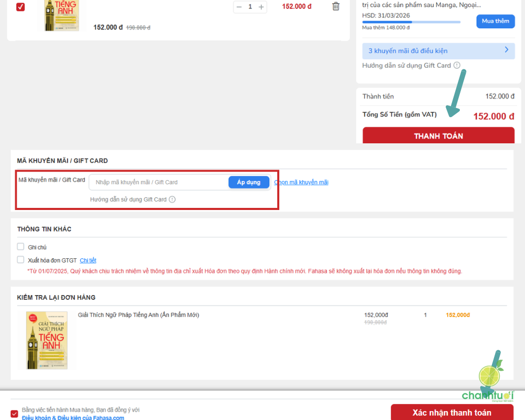Image resolution: width=525 pixels, height=420 pixels.
Task: Enable the Ghi chú checkbox
Action: (21, 247)
